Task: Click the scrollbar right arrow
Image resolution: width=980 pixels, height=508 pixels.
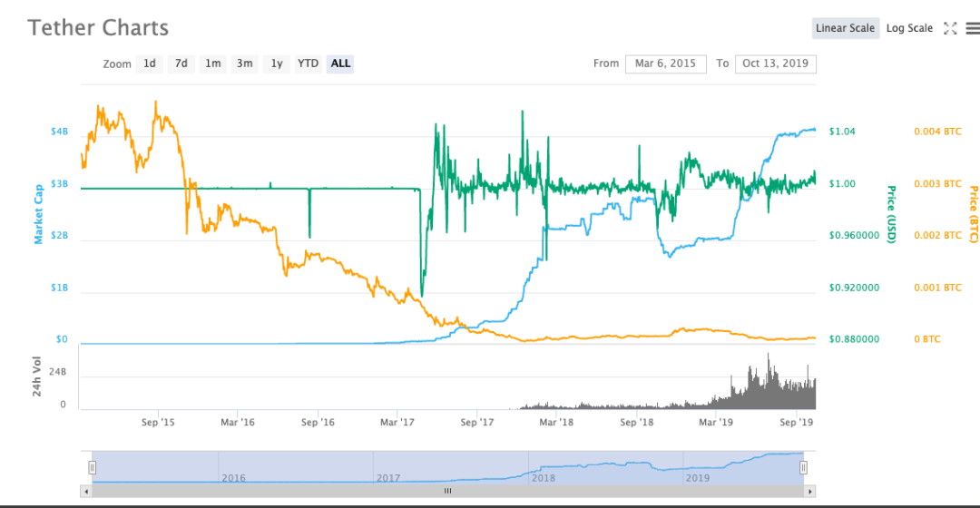Action: [810, 492]
